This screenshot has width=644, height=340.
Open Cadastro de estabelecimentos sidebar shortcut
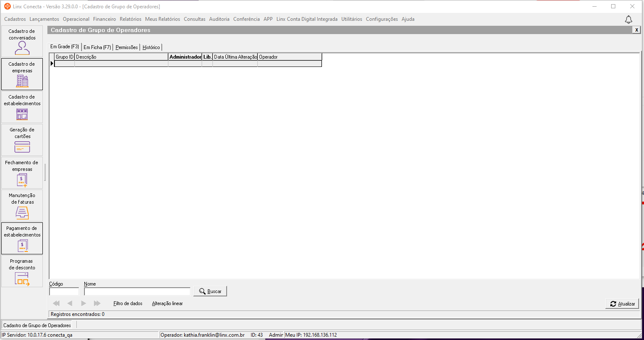(22, 107)
